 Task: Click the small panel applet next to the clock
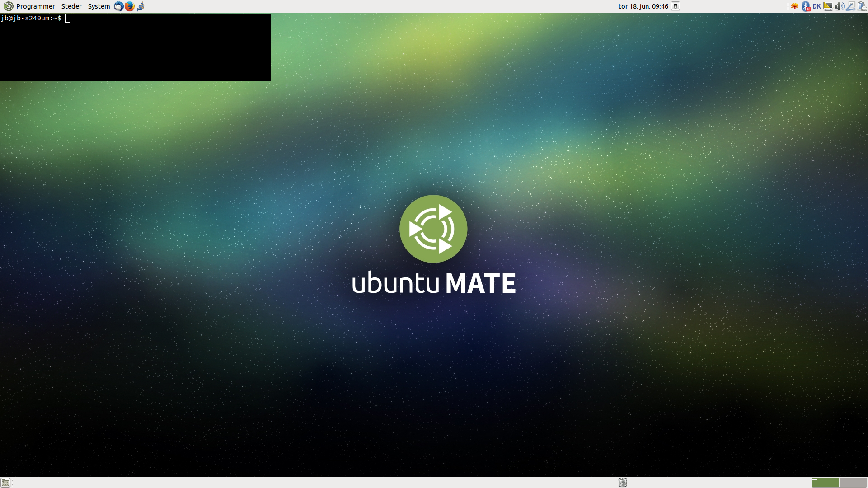point(676,6)
